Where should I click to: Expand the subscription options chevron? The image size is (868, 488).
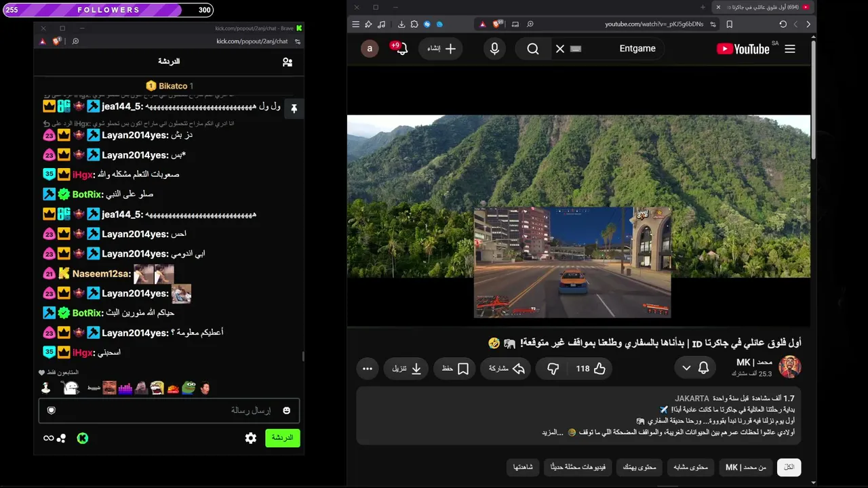pos(686,368)
